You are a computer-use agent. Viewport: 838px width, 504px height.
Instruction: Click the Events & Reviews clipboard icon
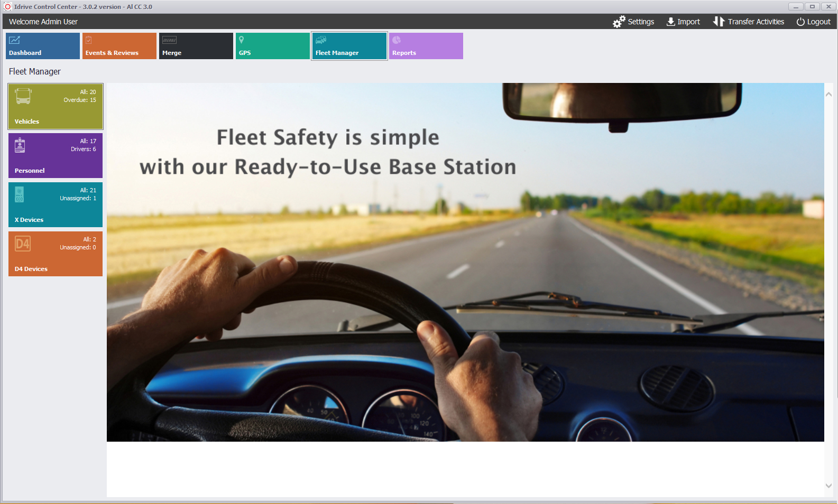[89, 40]
